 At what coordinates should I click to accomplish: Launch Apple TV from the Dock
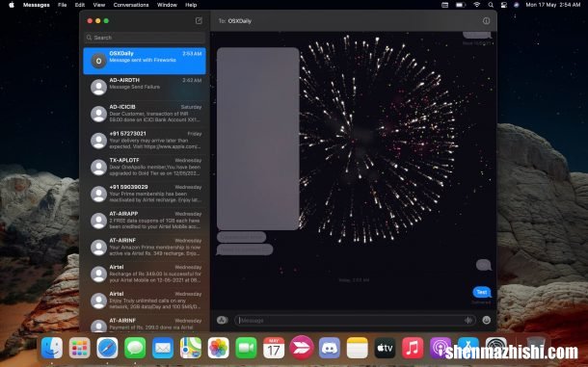(x=385, y=348)
